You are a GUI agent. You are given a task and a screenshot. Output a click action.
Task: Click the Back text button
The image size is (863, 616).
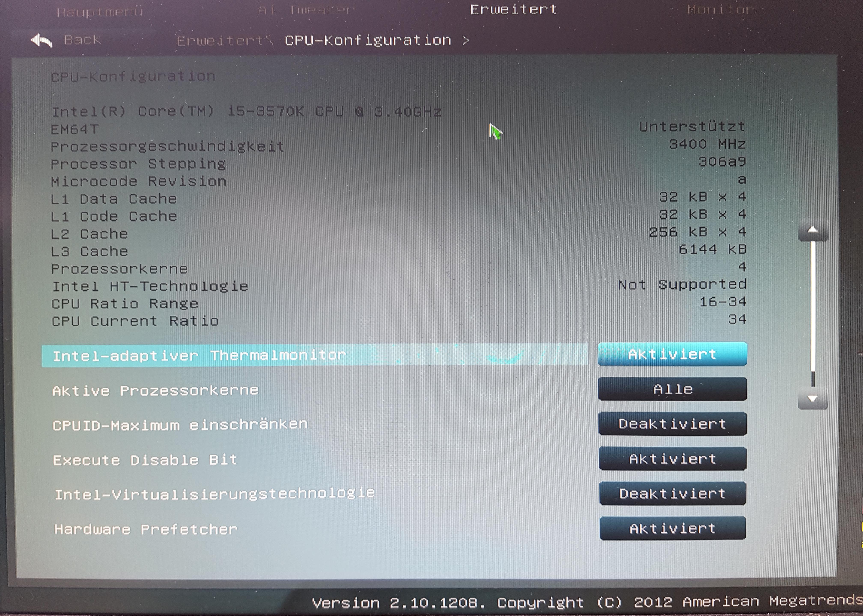pyautogui.click(x=82, y=39)
